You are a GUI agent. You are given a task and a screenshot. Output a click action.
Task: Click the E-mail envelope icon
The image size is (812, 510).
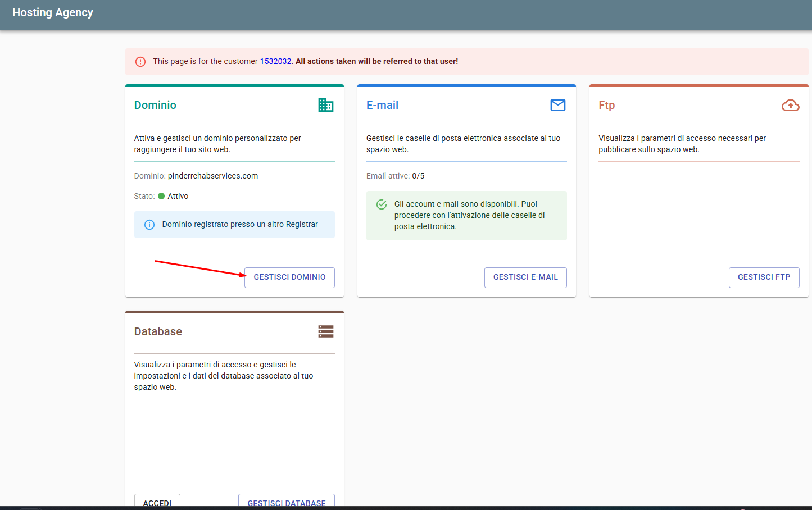coord(557,105)
